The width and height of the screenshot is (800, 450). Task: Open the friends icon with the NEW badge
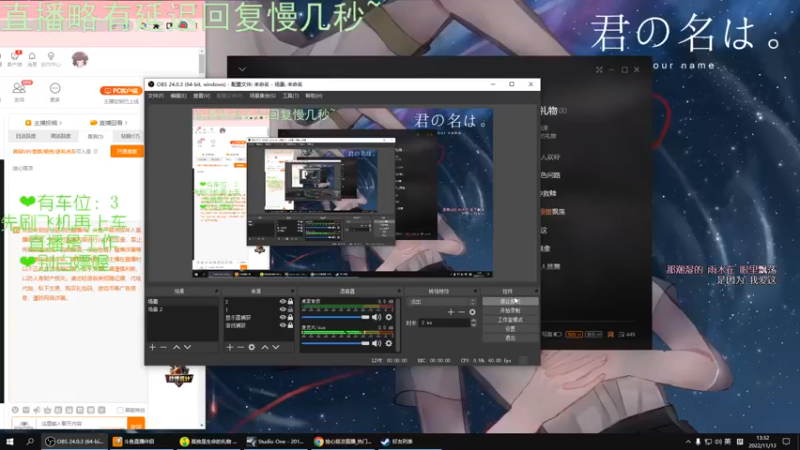tap(19, 88)
